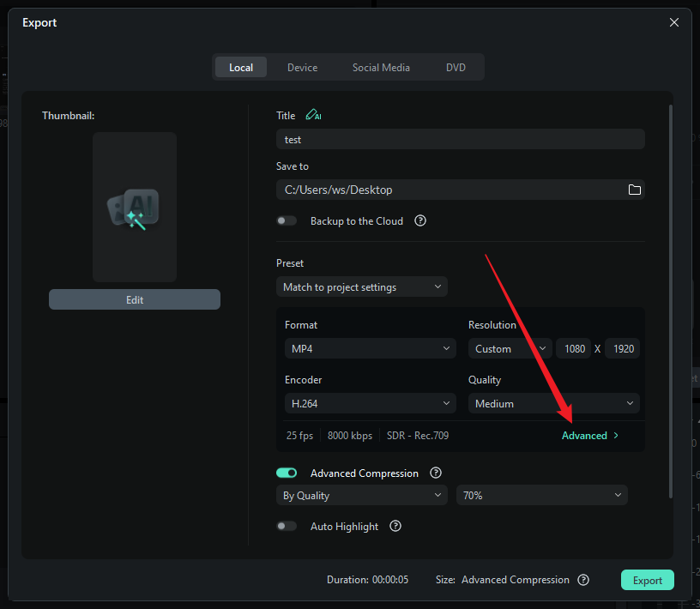Open the Preset dropdown

pyautogui.click(x=361, y=286)
